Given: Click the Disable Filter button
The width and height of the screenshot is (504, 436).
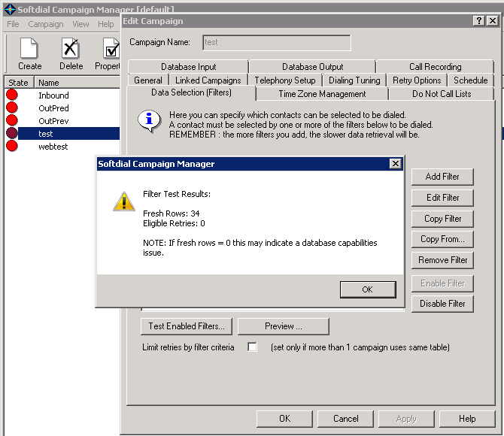Looking at the screenshot, I should (x=442, y=304).
